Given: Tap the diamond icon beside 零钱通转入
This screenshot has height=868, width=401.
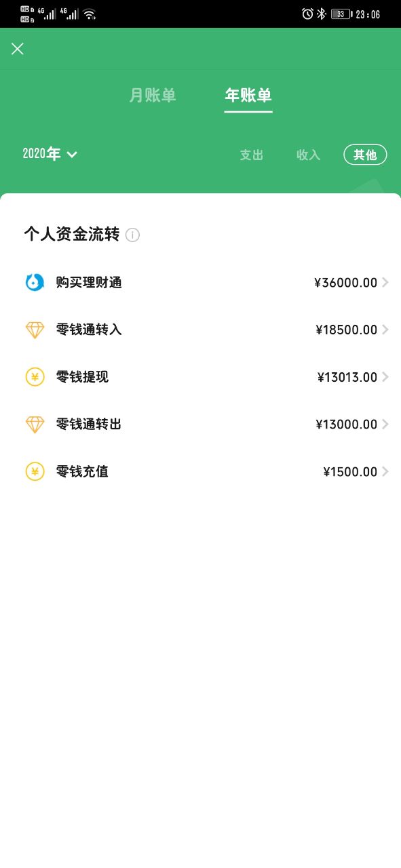Looking at the screenshot, I should [x=35, y=330].
